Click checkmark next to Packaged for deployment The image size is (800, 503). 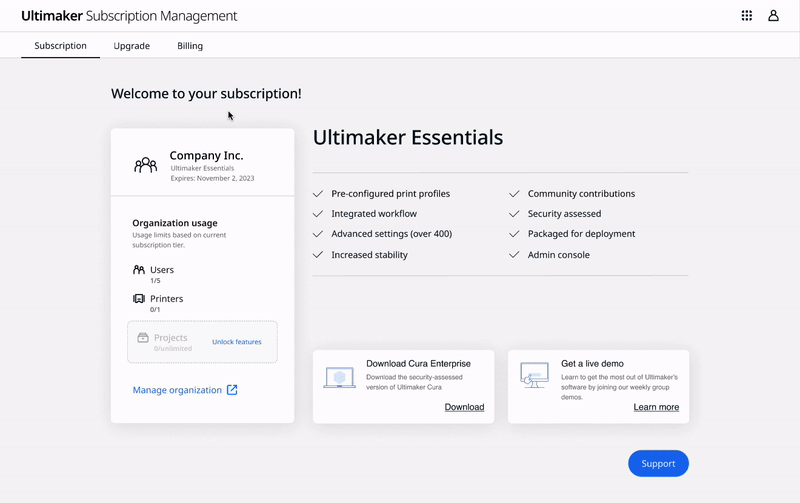[x=514, y=234]
